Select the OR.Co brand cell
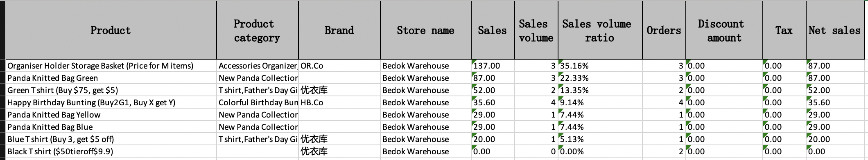Screen dimensions: 868x160 click(x=339, y=66)
